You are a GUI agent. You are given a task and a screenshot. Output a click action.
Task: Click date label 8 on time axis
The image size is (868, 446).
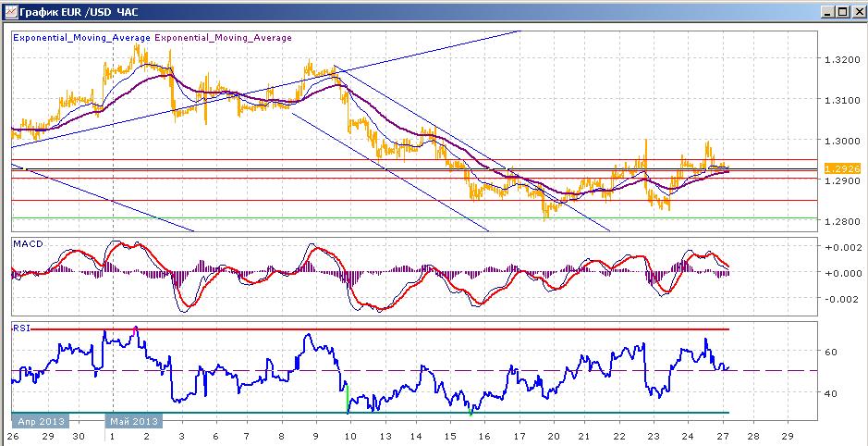pos(282,436)
